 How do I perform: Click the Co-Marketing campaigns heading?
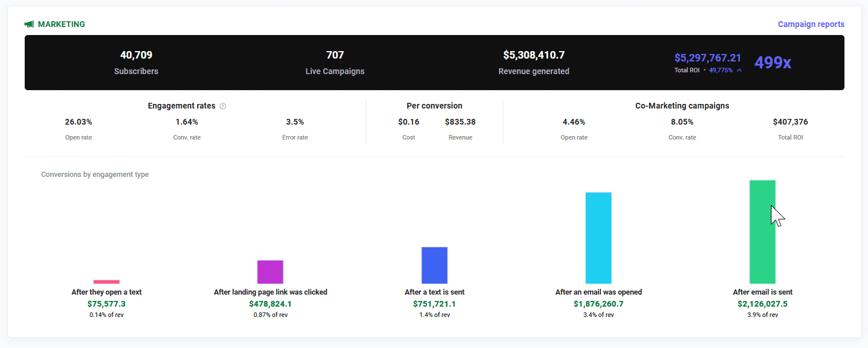[x=682, y=106]
